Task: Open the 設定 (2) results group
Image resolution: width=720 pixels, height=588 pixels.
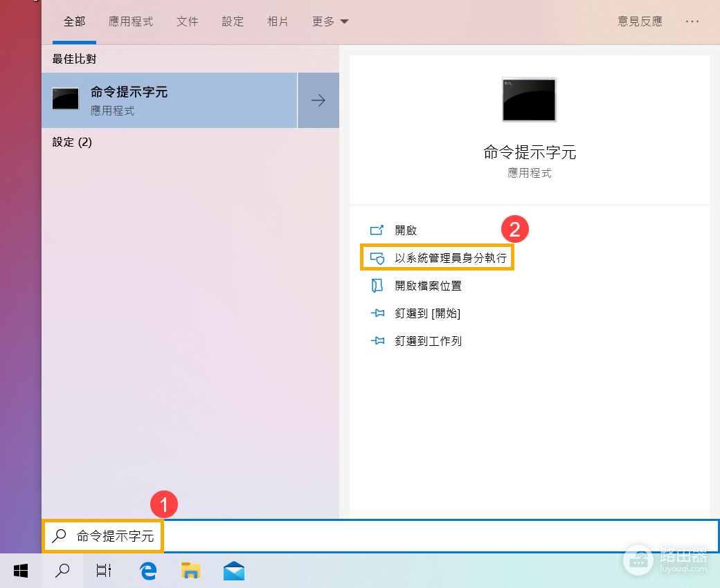Action: [72, 143]
